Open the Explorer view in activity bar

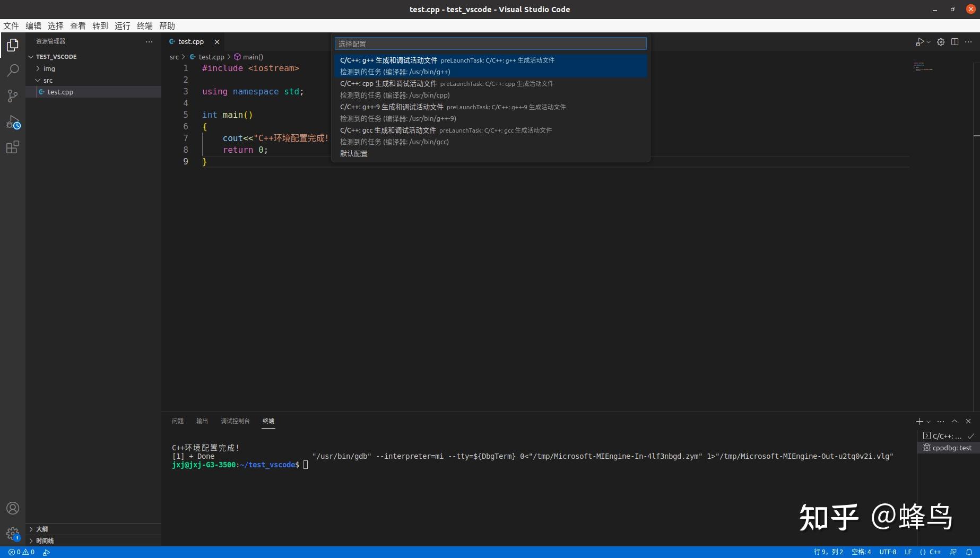[x=13, y=45]
